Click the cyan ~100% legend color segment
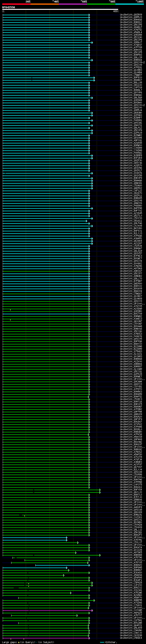 tap(130, 4)
